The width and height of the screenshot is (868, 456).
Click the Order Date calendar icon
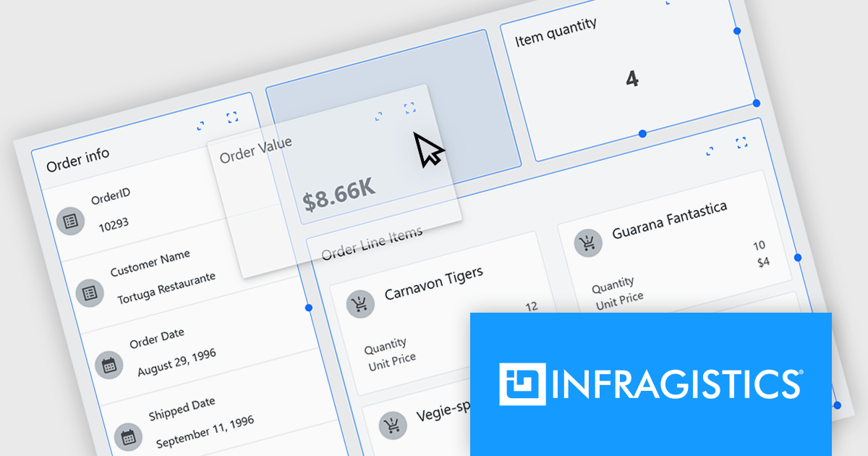109,364
